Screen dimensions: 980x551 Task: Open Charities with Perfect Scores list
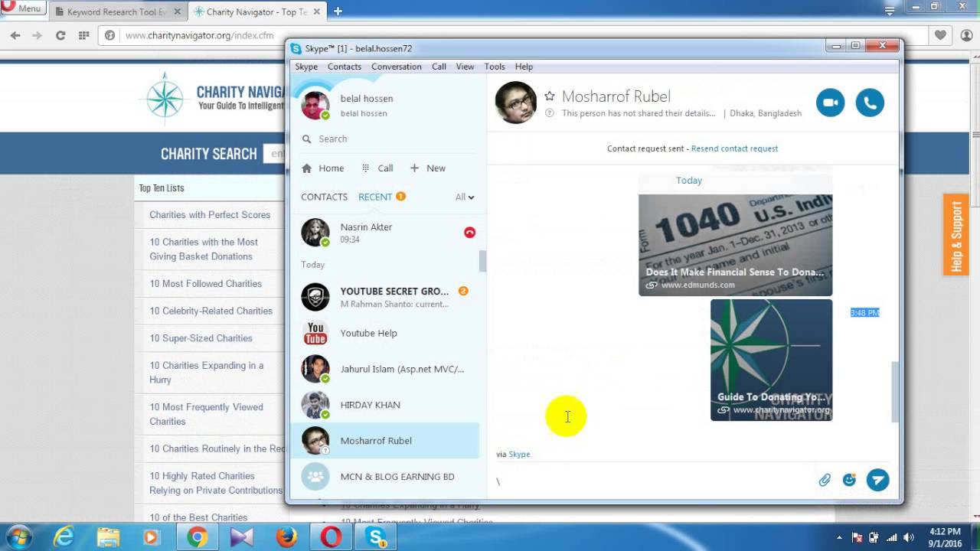click(210, 215)
